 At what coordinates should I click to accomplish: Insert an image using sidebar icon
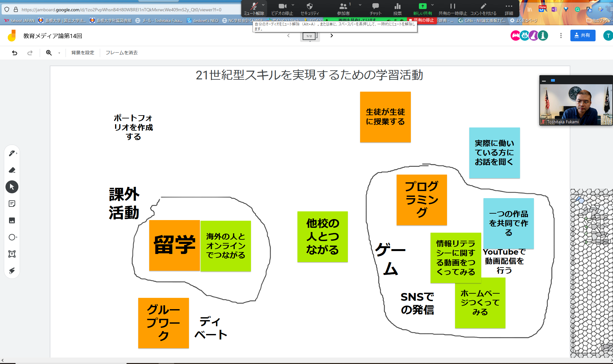pyautogui.click(x=12, y=220)
